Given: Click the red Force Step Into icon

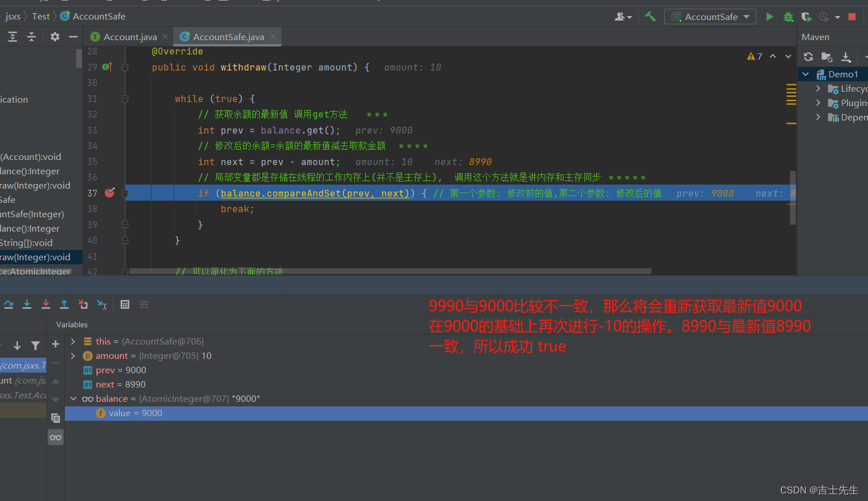Looking at the screenshot, I should point(46,304).
